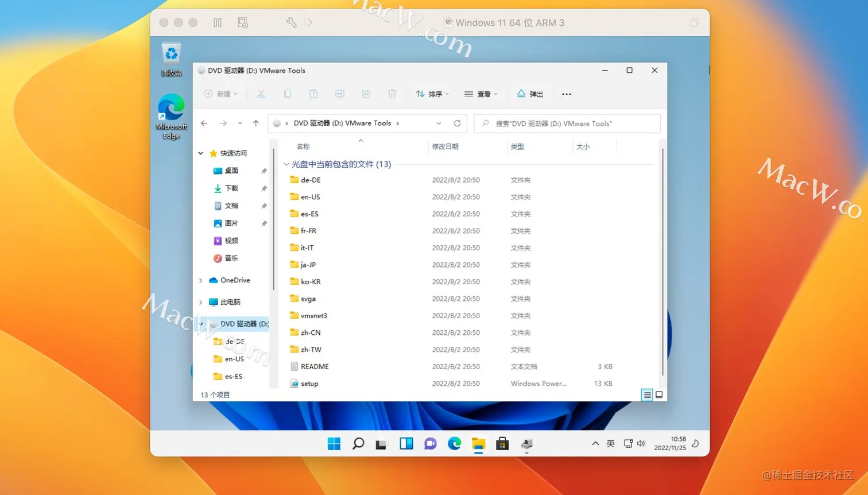Go up one folder level
The width and height of the screenshot is (868, 495).
[x=256, y=123]
